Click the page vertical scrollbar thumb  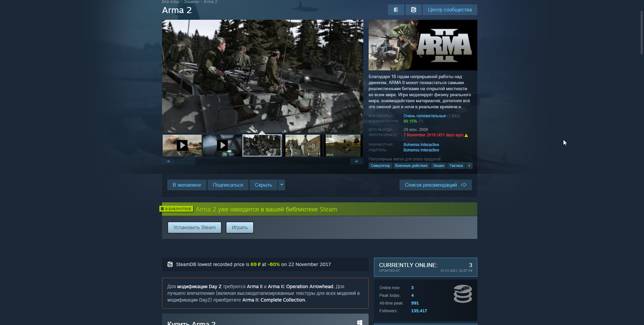[642, 32]
